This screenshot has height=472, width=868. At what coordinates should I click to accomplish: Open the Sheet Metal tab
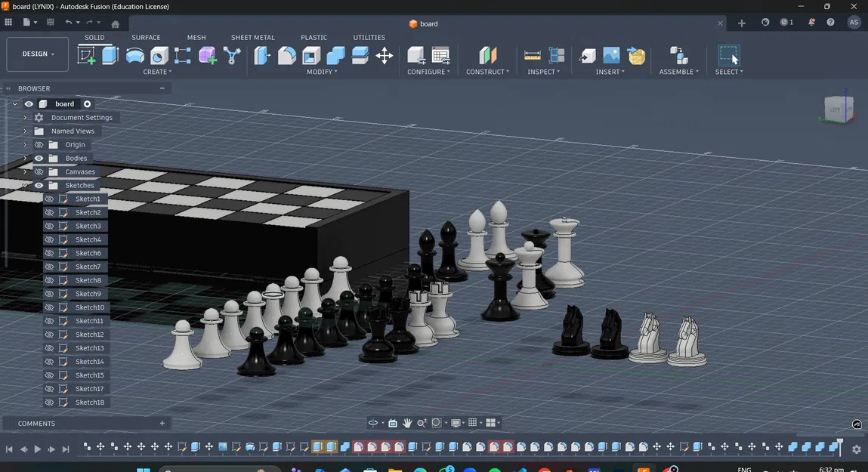[252, 37]
